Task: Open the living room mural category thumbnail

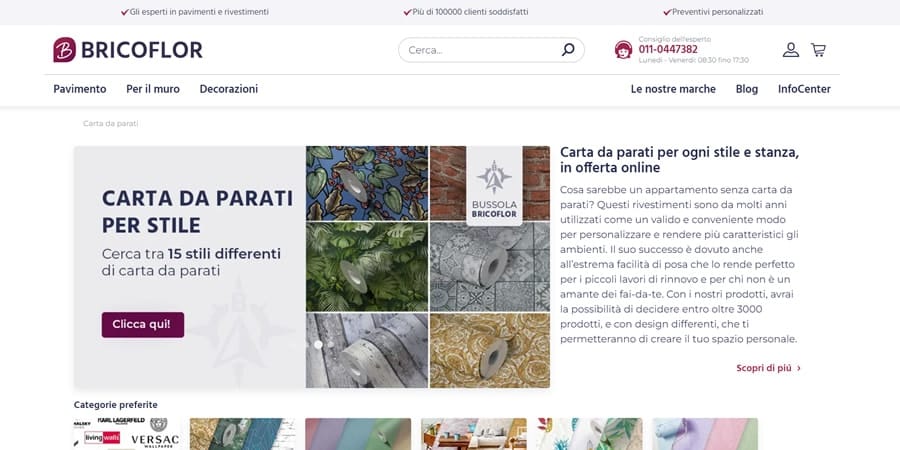Action: pos(474,434)
